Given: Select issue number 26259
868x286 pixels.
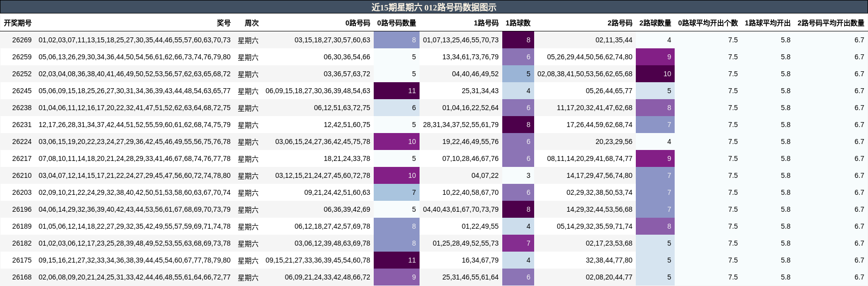Looking at the screenshot, I should (22, 57).
